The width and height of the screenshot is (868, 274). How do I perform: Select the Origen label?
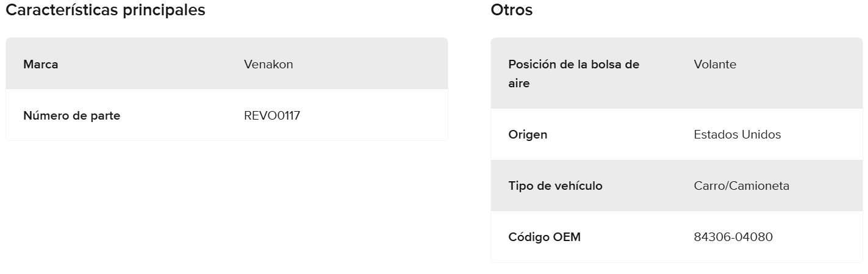click(528, 134)
